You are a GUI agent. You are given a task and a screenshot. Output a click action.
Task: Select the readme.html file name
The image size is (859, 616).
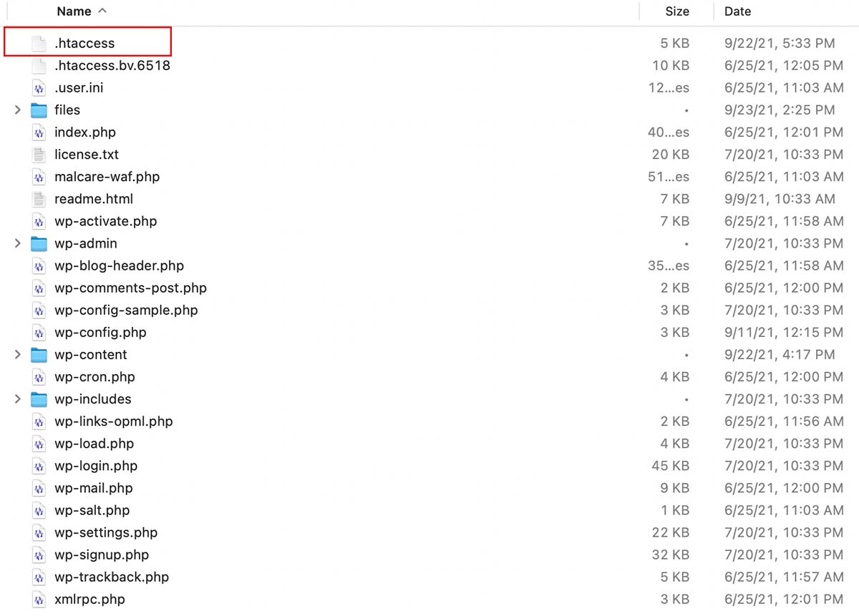tap(94, 198)
